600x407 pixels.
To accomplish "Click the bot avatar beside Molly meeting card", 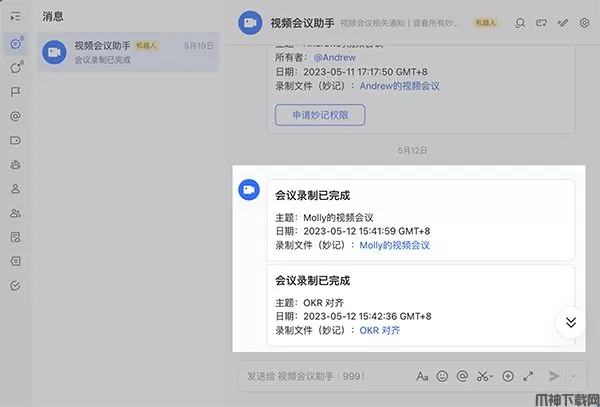I will click(x=249, y=190).
